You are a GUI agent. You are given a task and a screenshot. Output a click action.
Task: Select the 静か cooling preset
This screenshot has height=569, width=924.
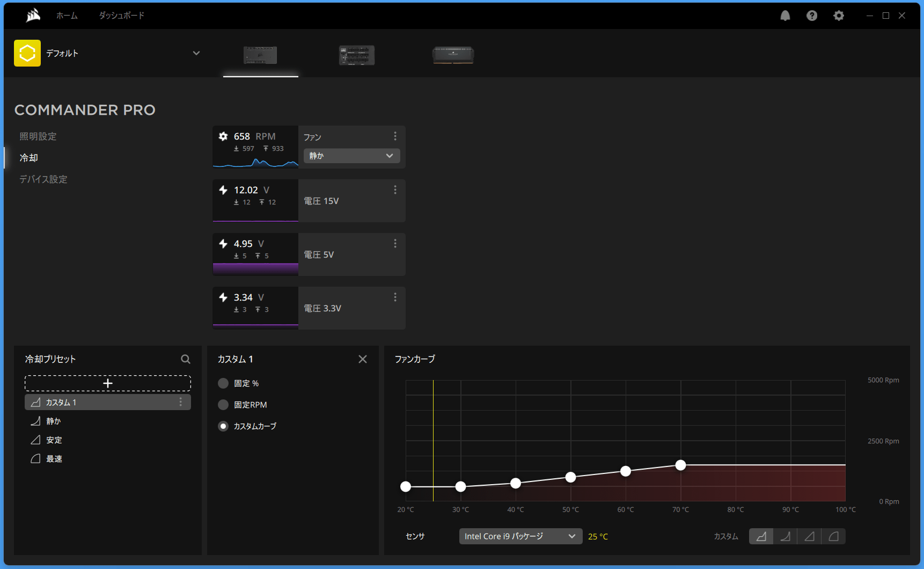pyautogui.click(x=108, y=421)
